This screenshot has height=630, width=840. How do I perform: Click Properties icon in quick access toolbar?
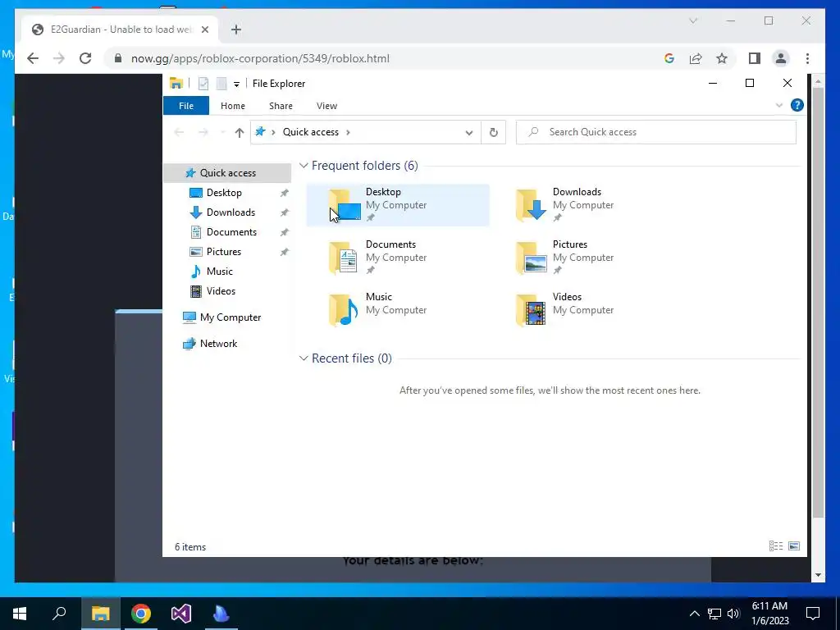coord(203,84)
